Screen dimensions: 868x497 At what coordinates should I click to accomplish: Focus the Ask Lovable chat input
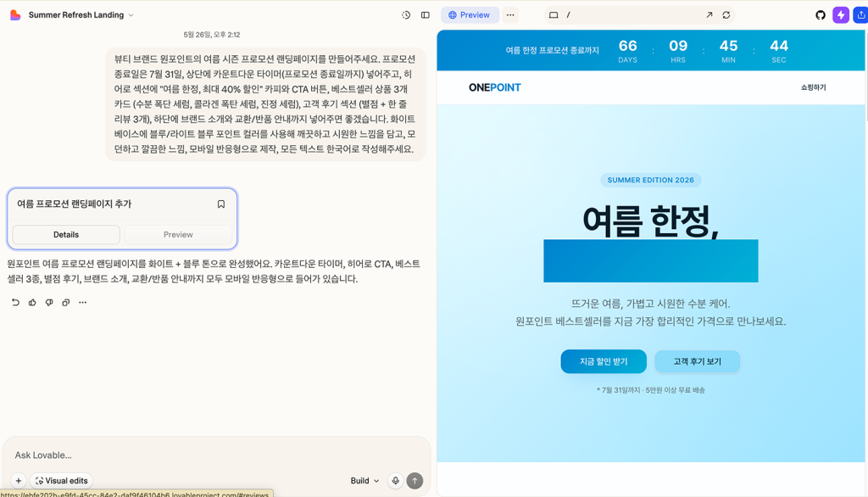(216, 455)
